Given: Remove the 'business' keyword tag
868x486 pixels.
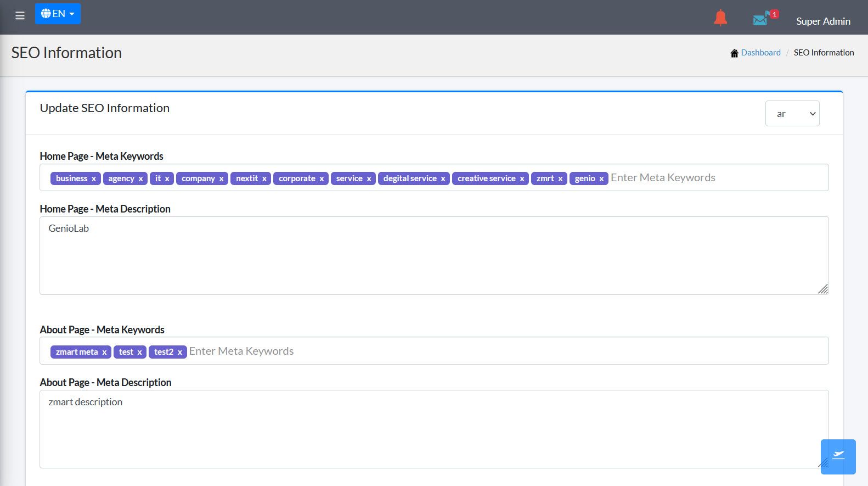Looking at the screenshot, I should pyautogui.click(x=94, y=179).
